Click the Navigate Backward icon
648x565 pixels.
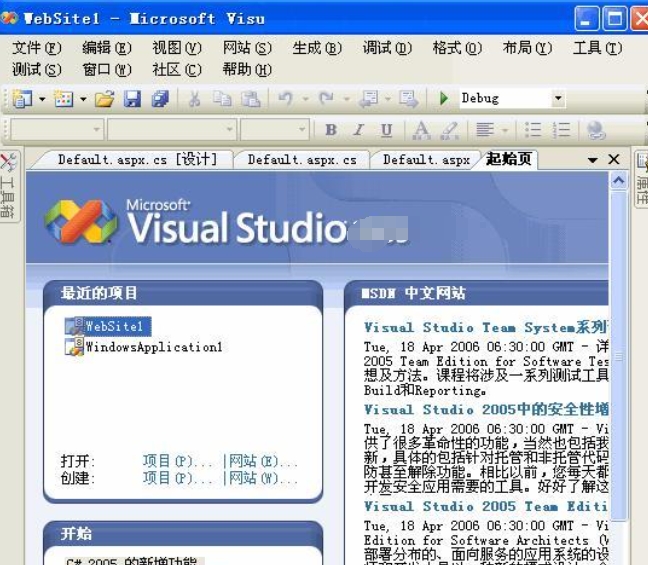368,99
